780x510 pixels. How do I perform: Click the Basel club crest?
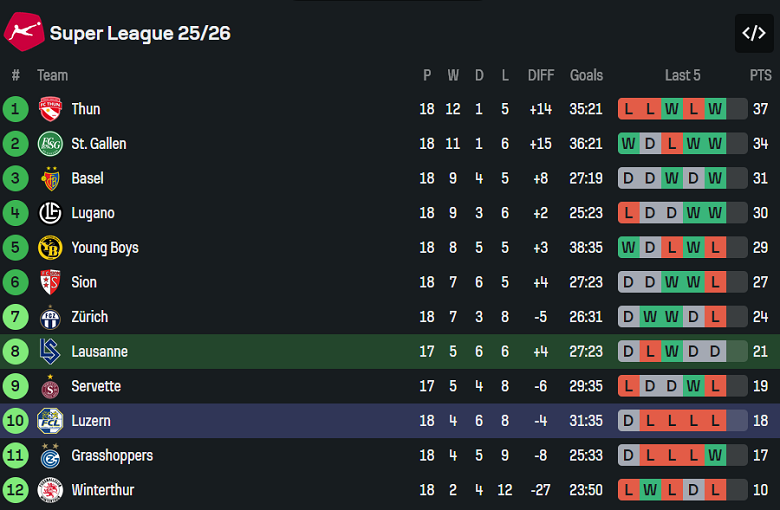point(50,179)
